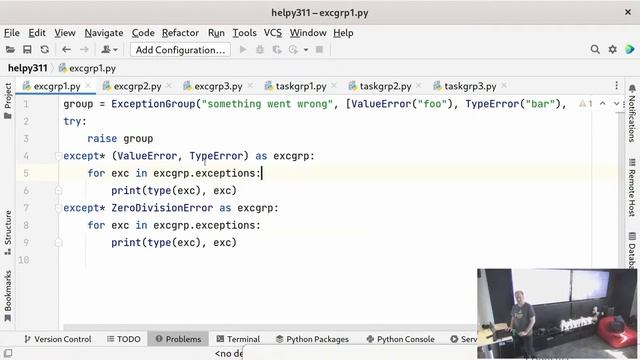Collapse the ZeroDivisionError except* fold marker
This screenshot has width=640, height=360.
(58, 208)
